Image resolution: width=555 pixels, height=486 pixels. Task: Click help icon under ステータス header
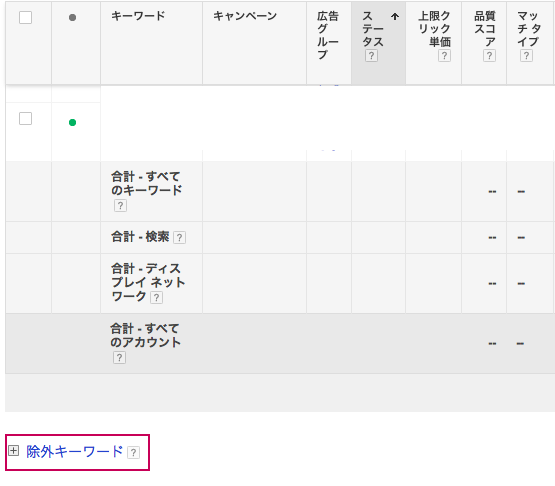click(x=371, y=56)
